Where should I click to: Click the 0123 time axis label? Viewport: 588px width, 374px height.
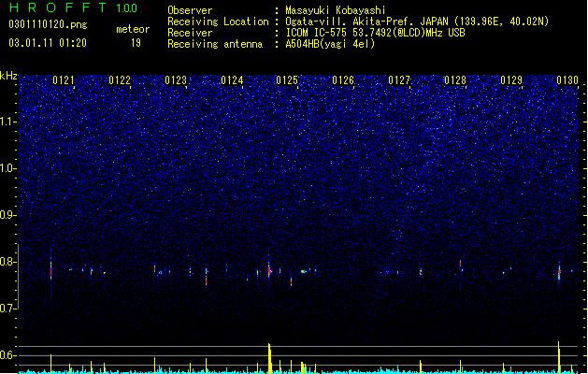(176, 80)
